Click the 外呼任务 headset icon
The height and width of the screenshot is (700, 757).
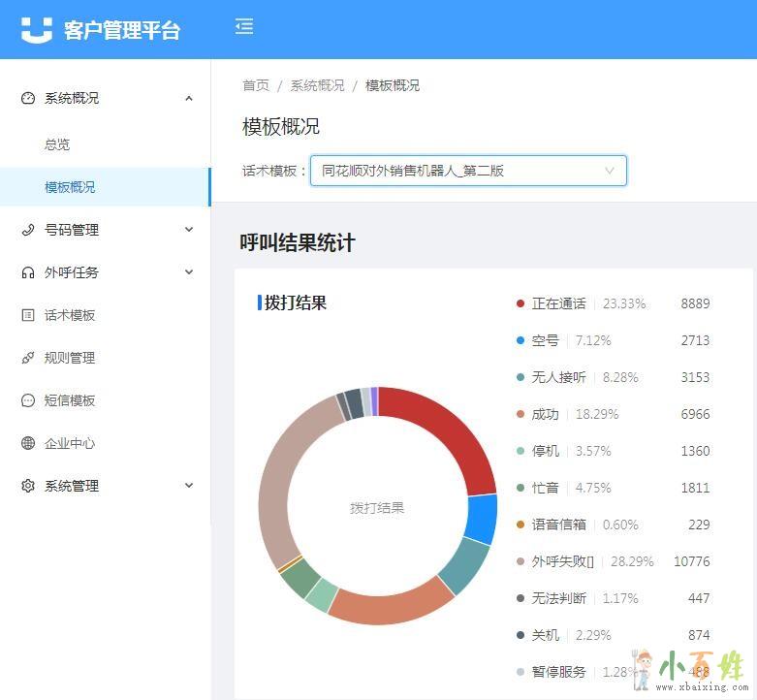coord(28,272)
